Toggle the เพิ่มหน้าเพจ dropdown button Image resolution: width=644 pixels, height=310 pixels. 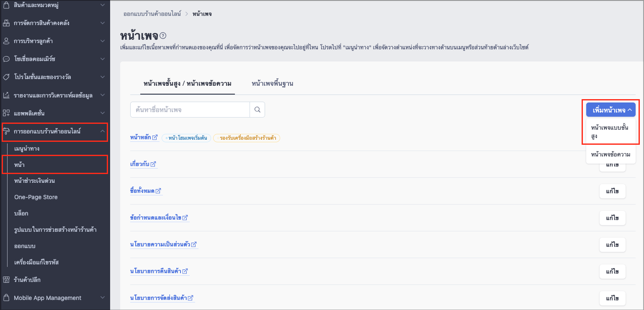611,110
